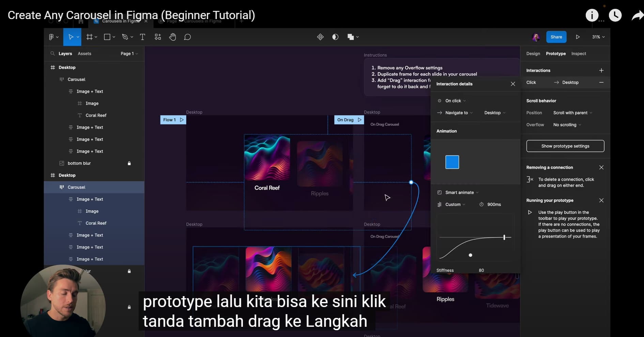Add a new interaction with plus icon
Image resolution: width=644 pixels, height=337 pixels.
tap(601, 70)
